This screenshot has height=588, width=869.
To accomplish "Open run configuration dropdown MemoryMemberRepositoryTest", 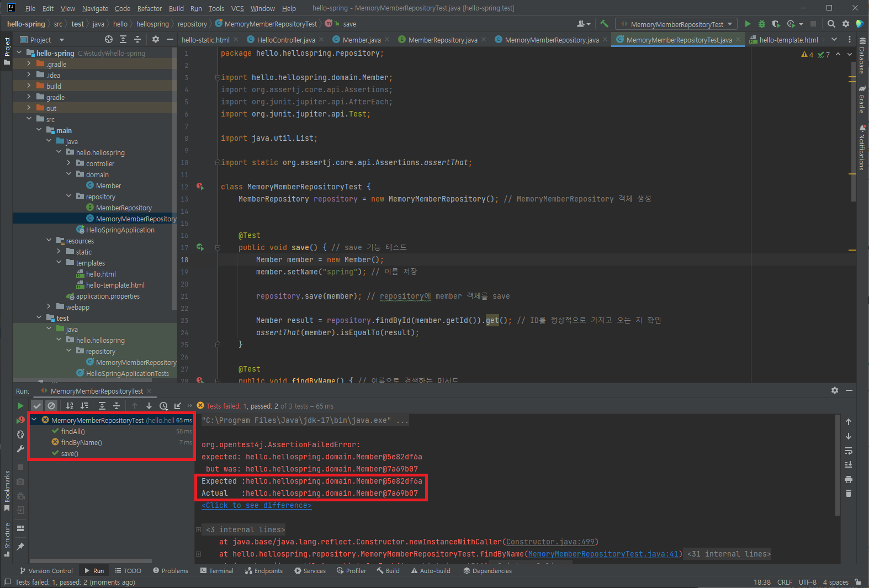I will 677,24.
